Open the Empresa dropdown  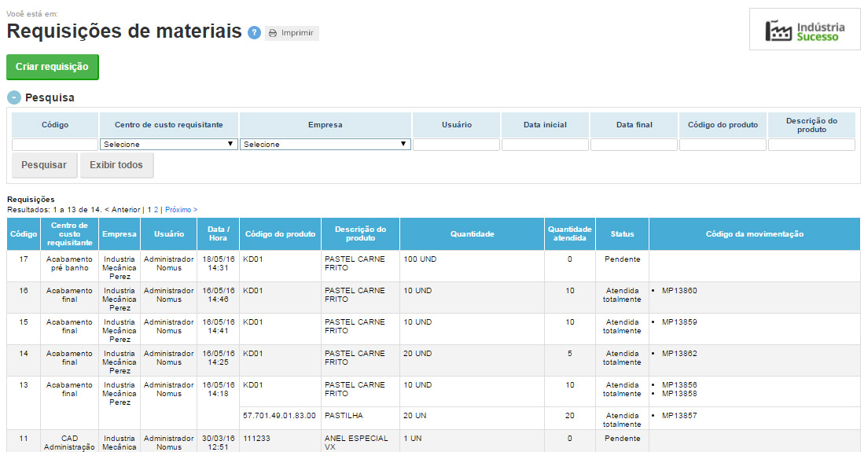pos(325,145)
